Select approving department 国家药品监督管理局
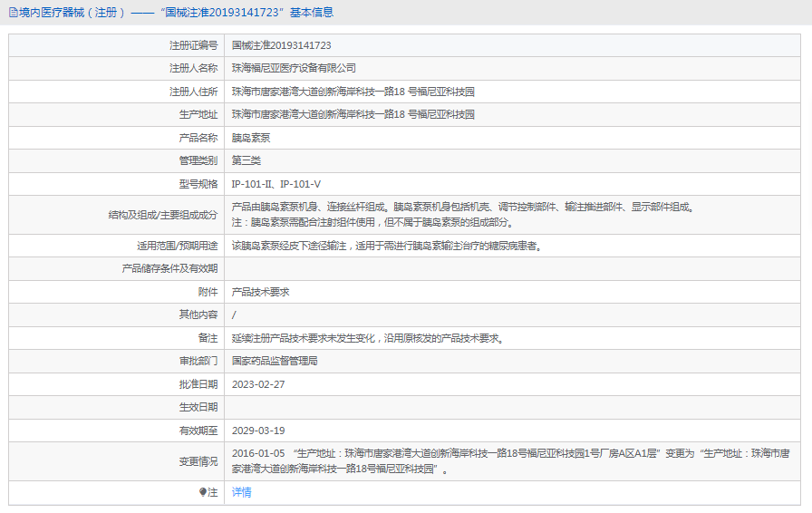Image resolution: width=812 pixels, height=513 pixels. (274, 361)
